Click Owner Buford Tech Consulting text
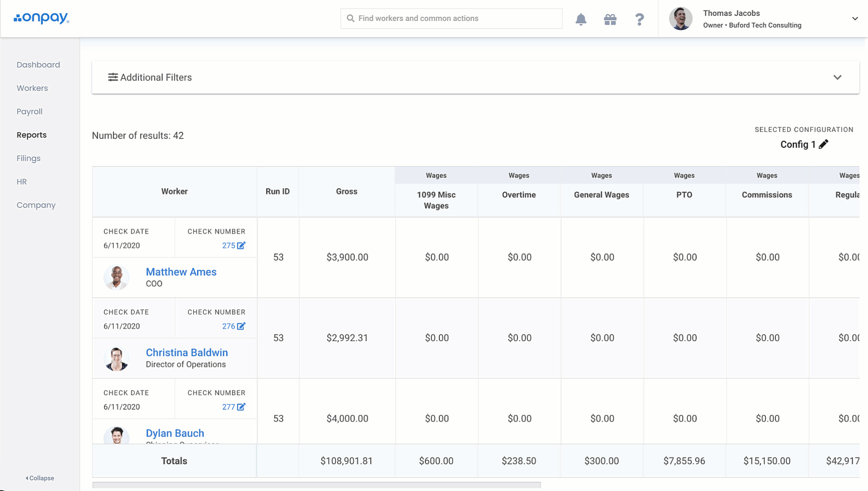 click(752, 25)
